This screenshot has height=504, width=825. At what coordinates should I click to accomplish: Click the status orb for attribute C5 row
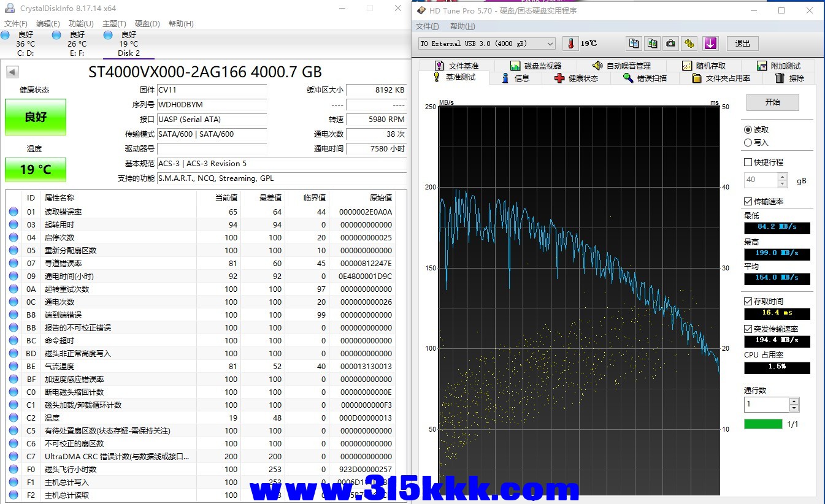click(x=13, y=431)
